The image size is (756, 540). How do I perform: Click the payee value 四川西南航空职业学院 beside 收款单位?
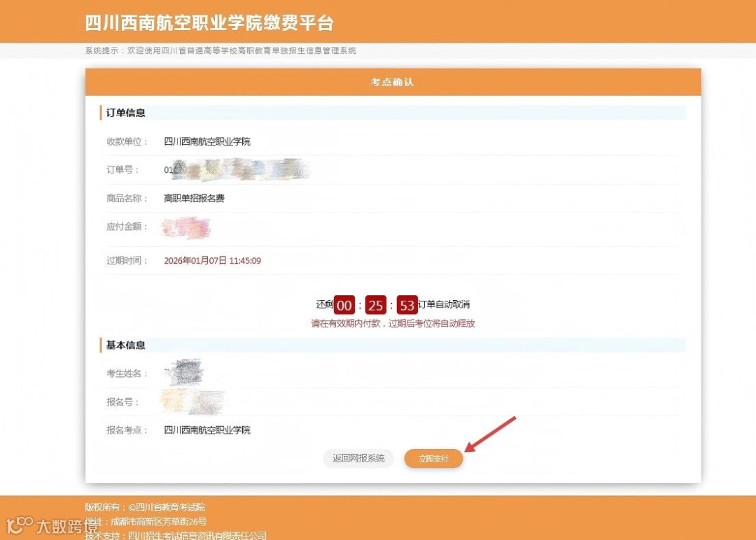point(206,141)
